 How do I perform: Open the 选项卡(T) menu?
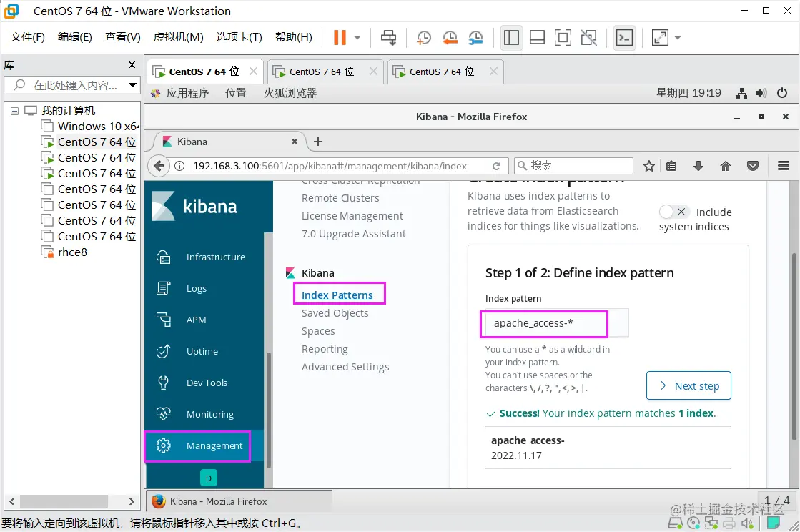click(x=239, y=37)
